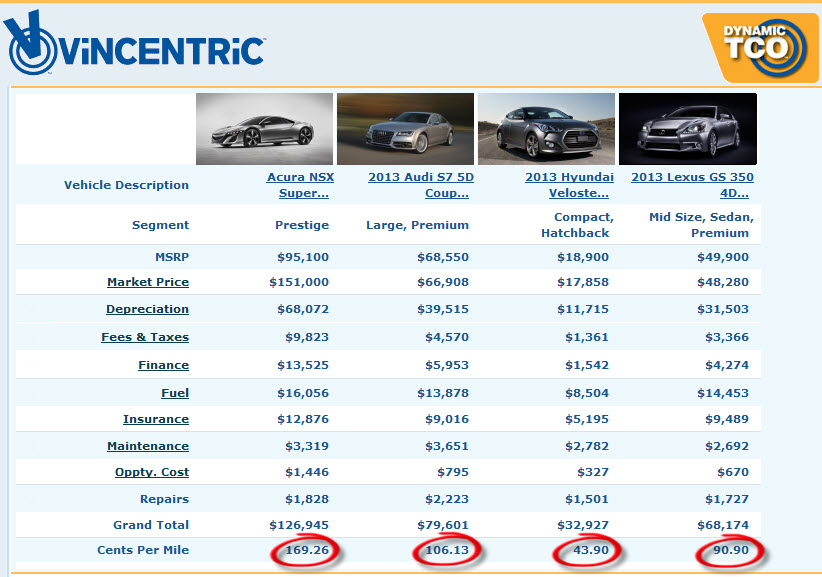This screenshot has width=822, height=577.
Task: Open the 2013 Lexus GS 350 4D... link
Action: (693, 185)
